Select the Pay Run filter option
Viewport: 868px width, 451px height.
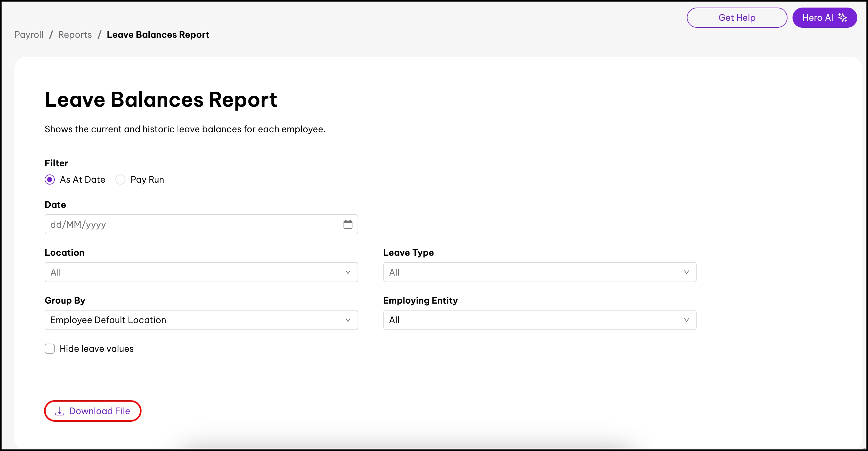(x=120, y=180)
